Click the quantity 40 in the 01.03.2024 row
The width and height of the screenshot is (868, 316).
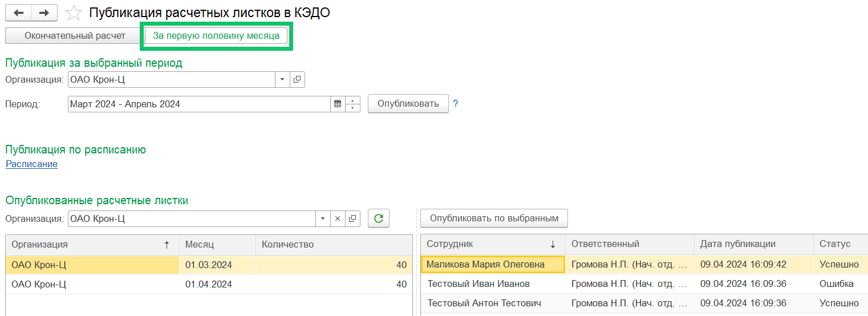334,265
